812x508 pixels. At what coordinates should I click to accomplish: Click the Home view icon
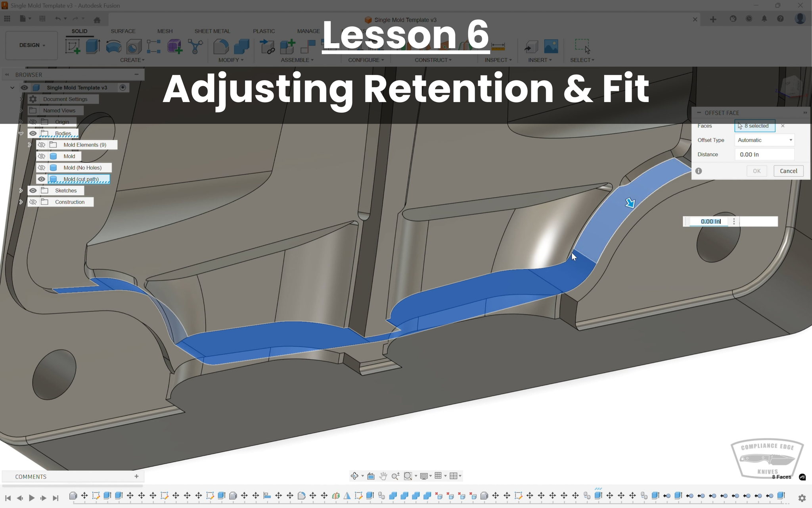click(97, 19)
